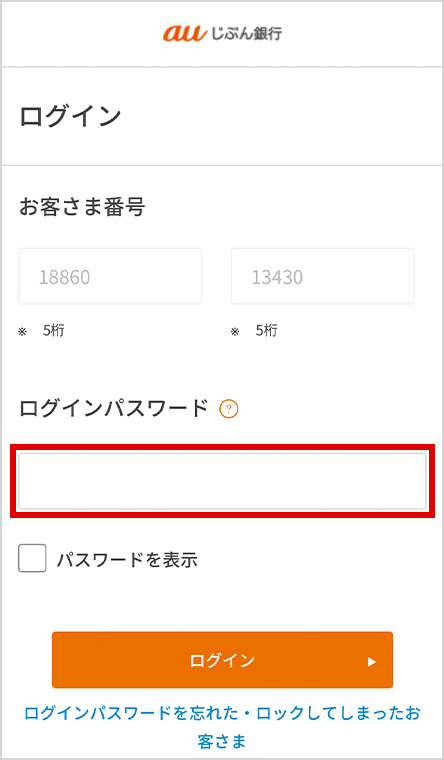Click the white arrow on login button

coord(372,661)
